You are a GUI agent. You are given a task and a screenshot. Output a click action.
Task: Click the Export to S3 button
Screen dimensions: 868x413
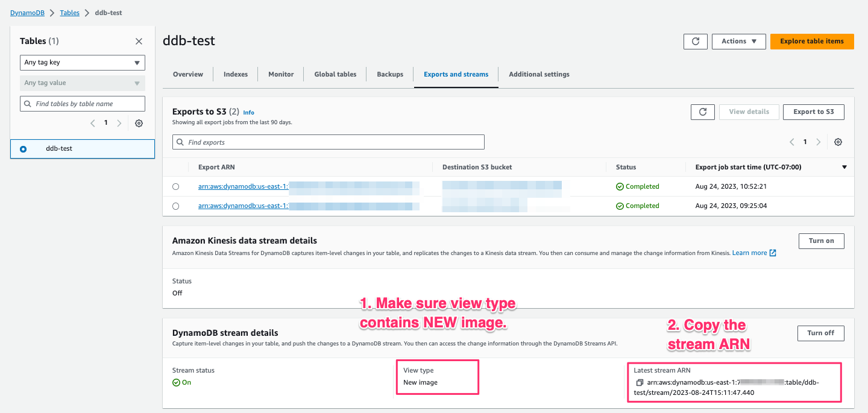pyautogui.click(x=814, y=112)
